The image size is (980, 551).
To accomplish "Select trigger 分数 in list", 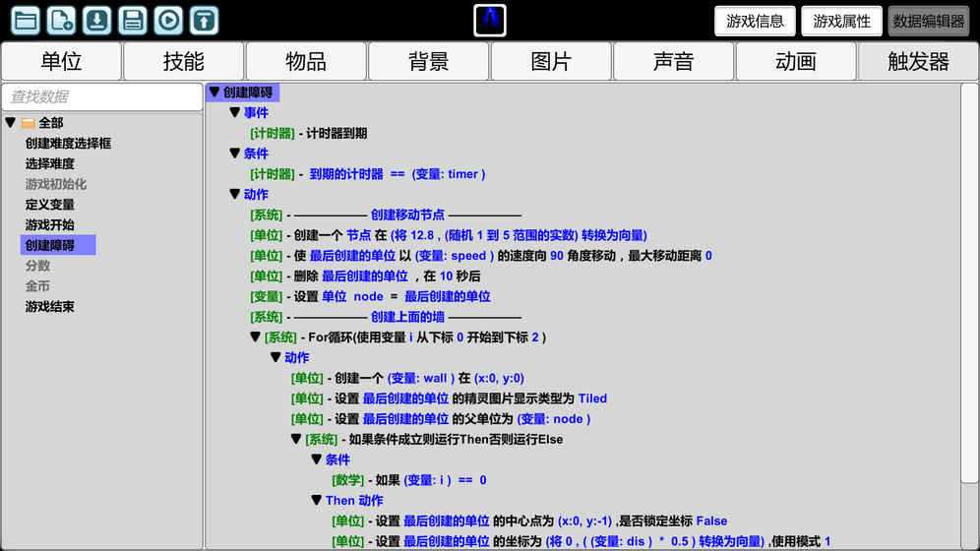I will click(37, 266).
